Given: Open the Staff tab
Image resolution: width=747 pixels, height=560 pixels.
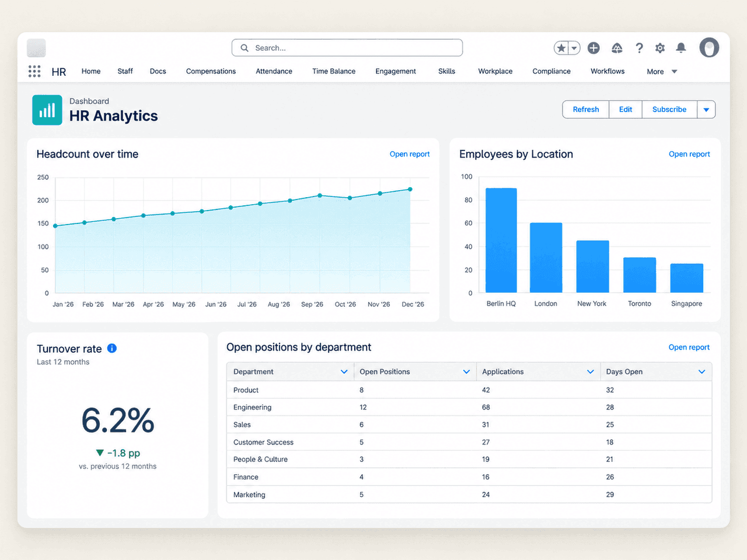Looking at the screenshot, I should 125,71.
